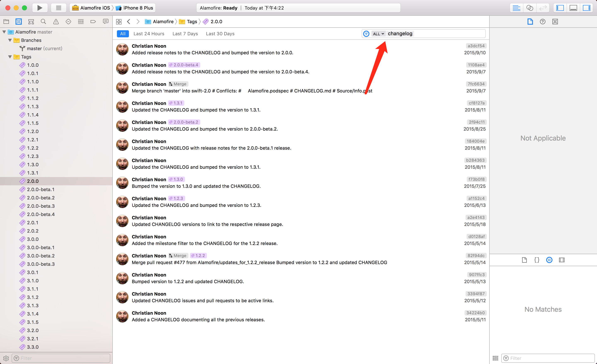Screen dimensions: 597x364
Task: Open the Find navigator magnifier icon
Action: pos(43,22)
